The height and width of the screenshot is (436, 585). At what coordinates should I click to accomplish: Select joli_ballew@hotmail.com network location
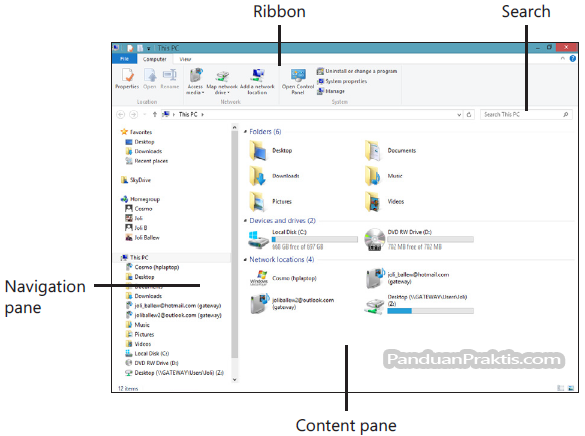407,278
